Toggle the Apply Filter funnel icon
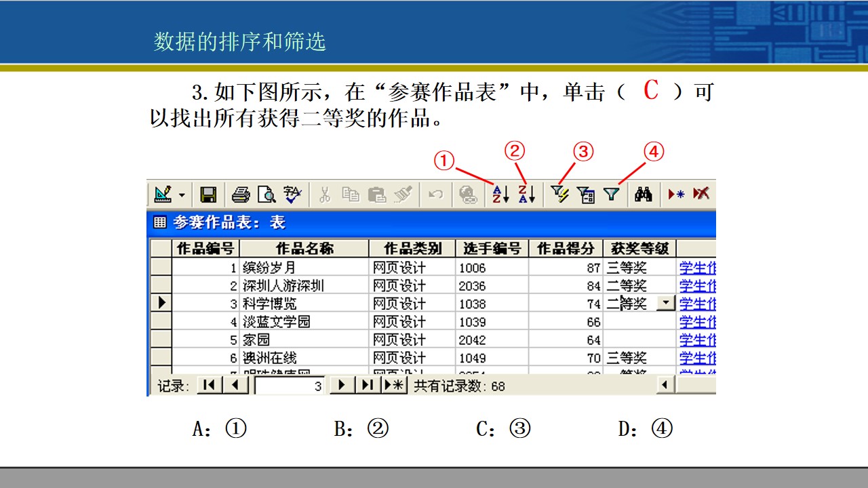This screenshot has height=488, width=868. [x=612, y=195]
